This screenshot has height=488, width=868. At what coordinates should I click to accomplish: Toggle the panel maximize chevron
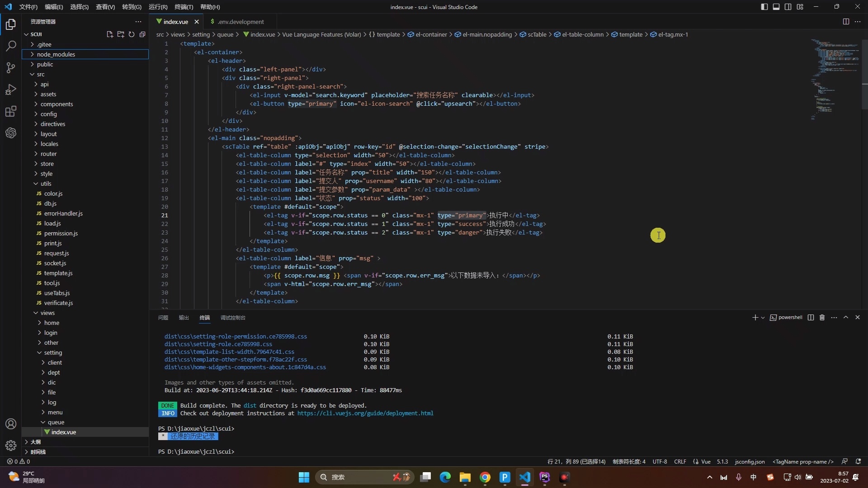(846, 318)
